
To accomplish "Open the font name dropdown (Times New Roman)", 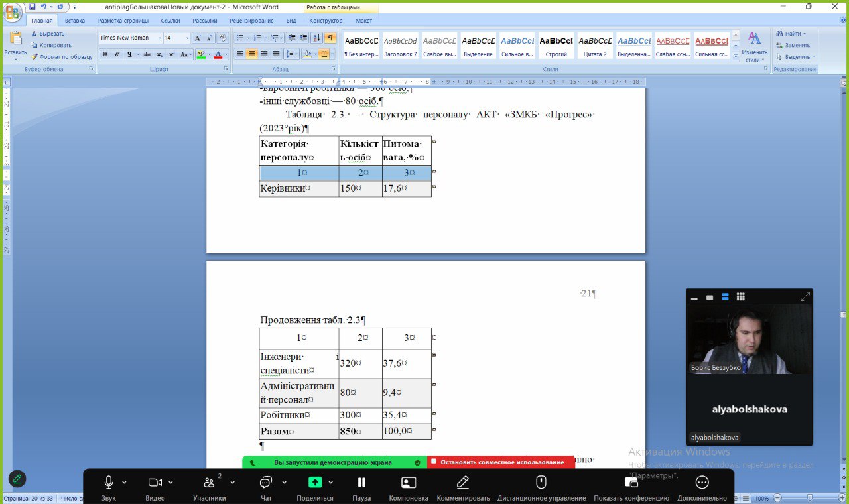I will 159,38.
